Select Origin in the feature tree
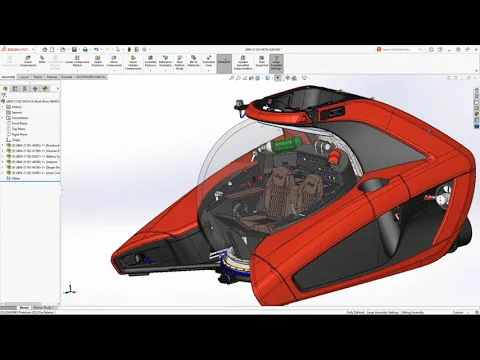This screenshot has width=480, height=360. click(x=16, y=140)
